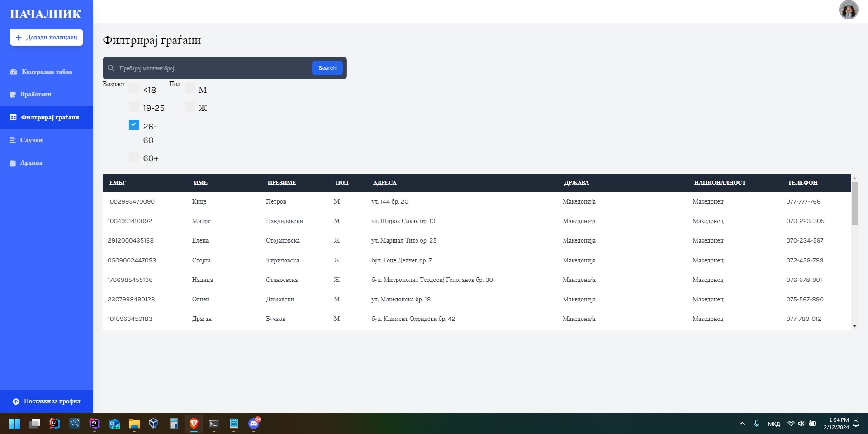This screenshot has height=434, width=868.
Task: Open PhpStorm from the taskbar
Action: [95, 424]
